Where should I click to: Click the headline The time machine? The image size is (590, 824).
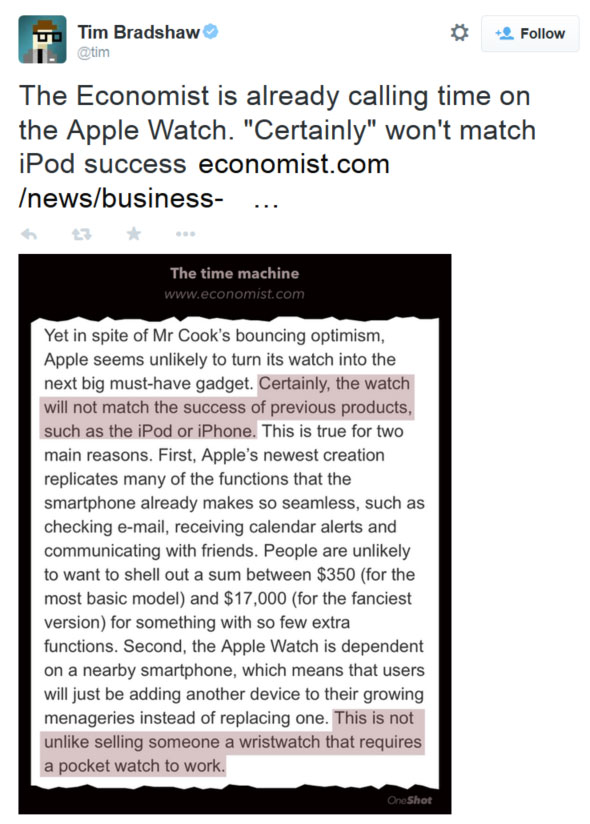[x=234, y=273]
